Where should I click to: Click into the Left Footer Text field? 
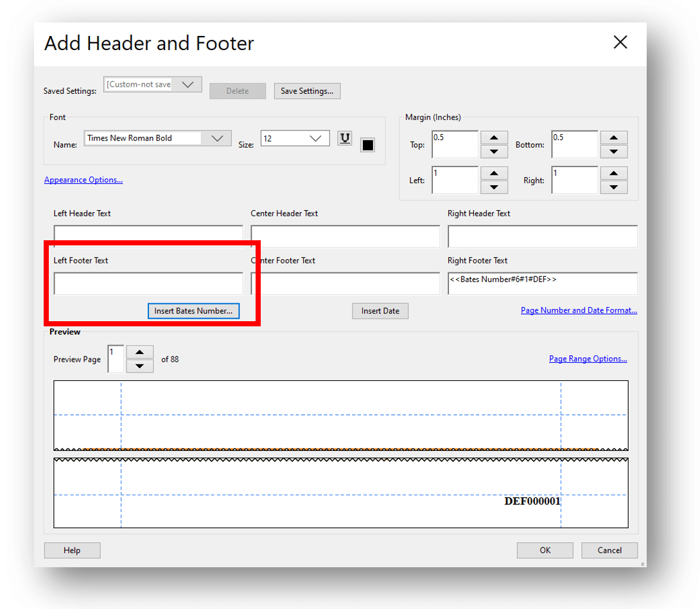tap(148, 283)
